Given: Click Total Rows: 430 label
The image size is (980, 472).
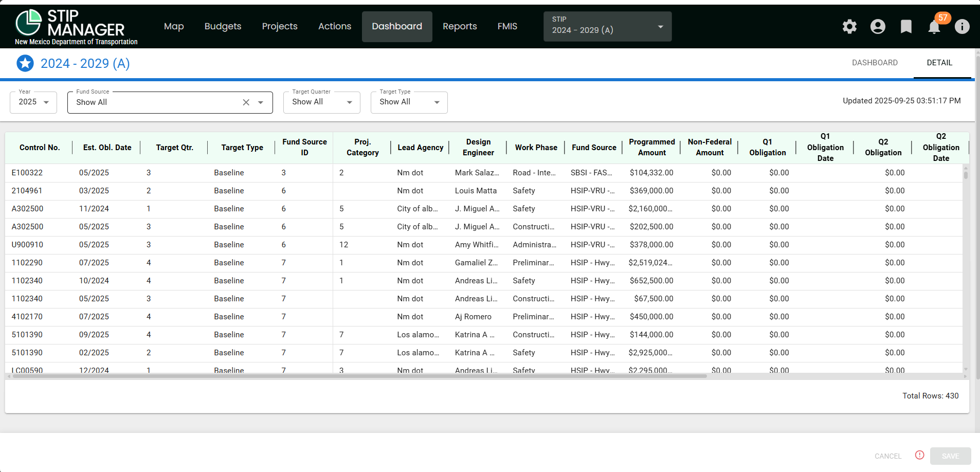Looking at the screenshot, I should click(930, 396).
